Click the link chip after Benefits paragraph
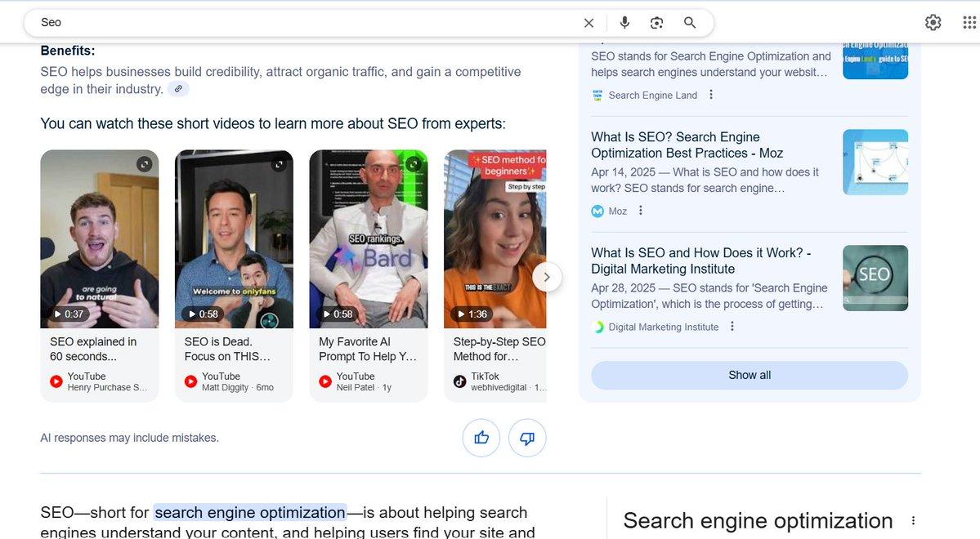 point(178,89)
